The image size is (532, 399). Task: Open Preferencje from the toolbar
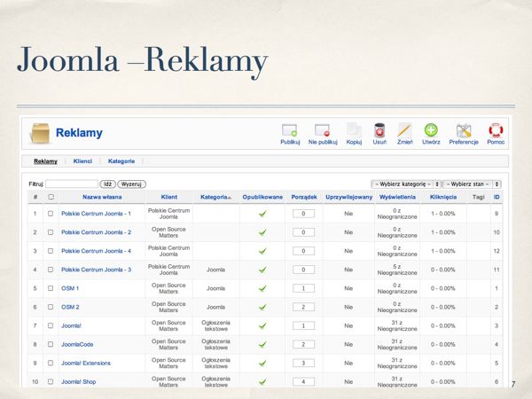click(x=464, y=130)
